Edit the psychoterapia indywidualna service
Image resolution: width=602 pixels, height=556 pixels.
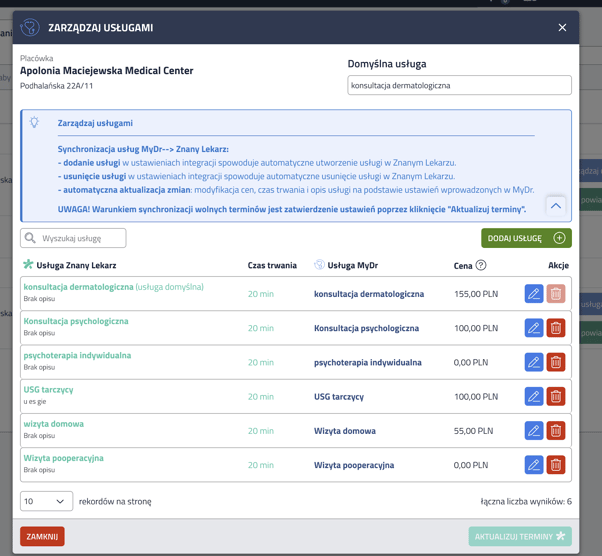pyautogui.click(x=534, y=362)
